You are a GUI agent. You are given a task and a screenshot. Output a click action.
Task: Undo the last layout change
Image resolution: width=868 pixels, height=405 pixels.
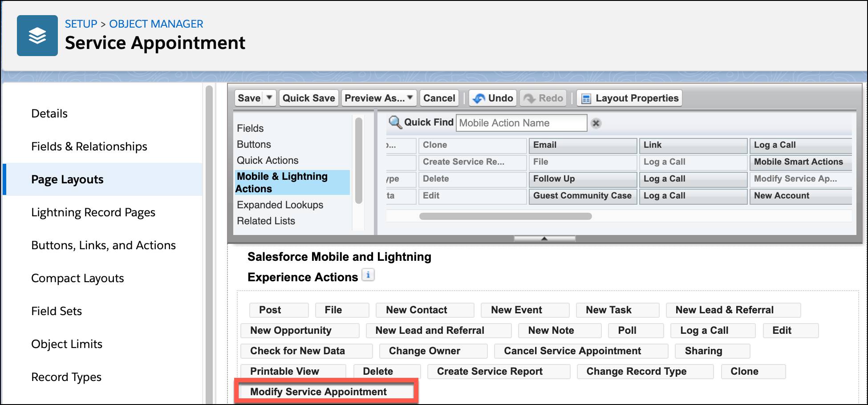click(x=493, y=98)
